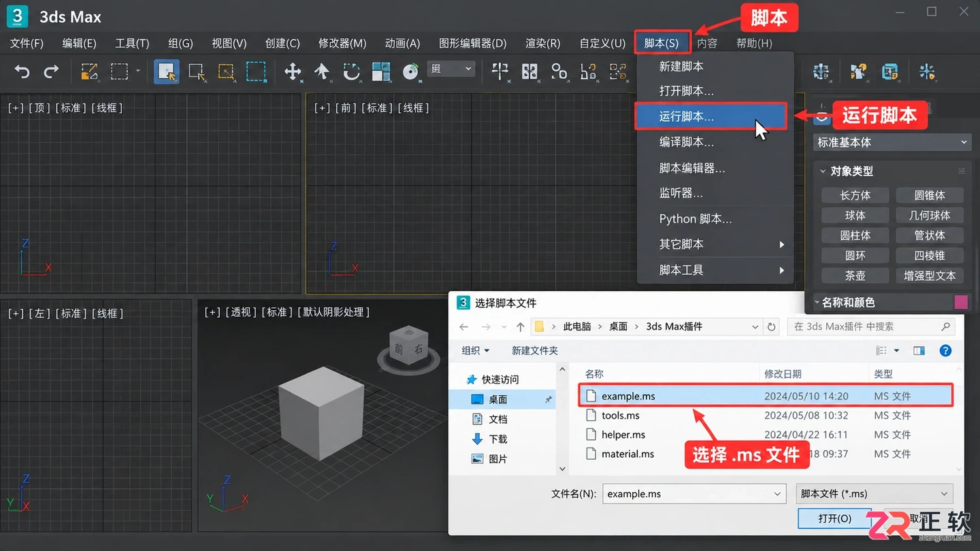The image size is (980, 551).
Task: Open the view options dropdown arrow in dialog
Action: click(x=896, y=350)
